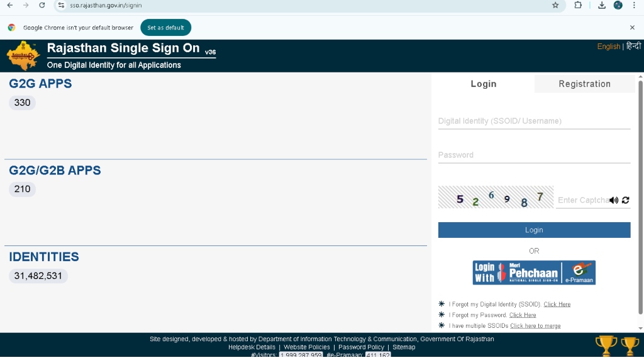Viewport: 644px width, 360px height.
Task: Open Password Policy link
Action: pos(361,347)
